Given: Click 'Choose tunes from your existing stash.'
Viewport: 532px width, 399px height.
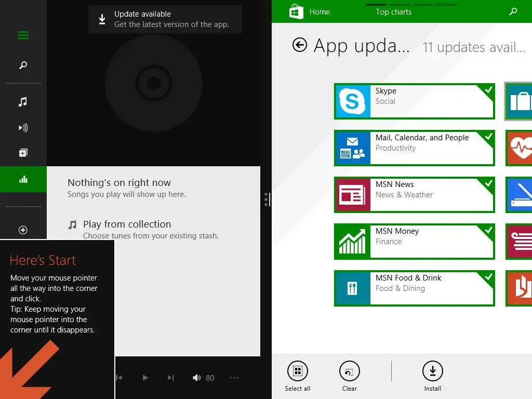Looking at the screenshot, I should 151,236.
